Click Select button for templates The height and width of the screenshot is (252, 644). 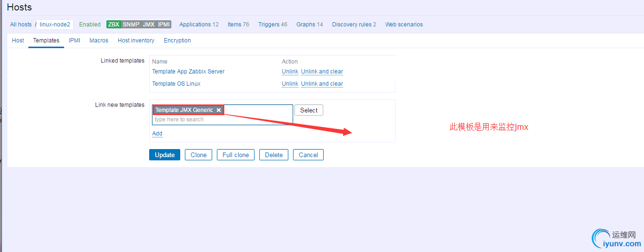[309, 110]
